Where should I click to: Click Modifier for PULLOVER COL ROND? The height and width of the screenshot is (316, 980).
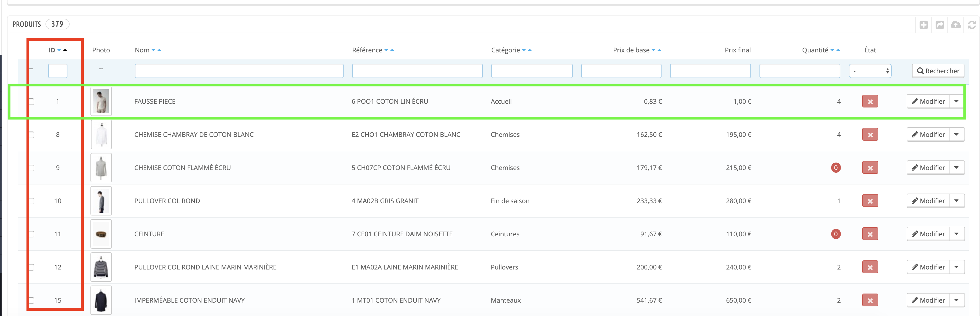coord(928,201)
